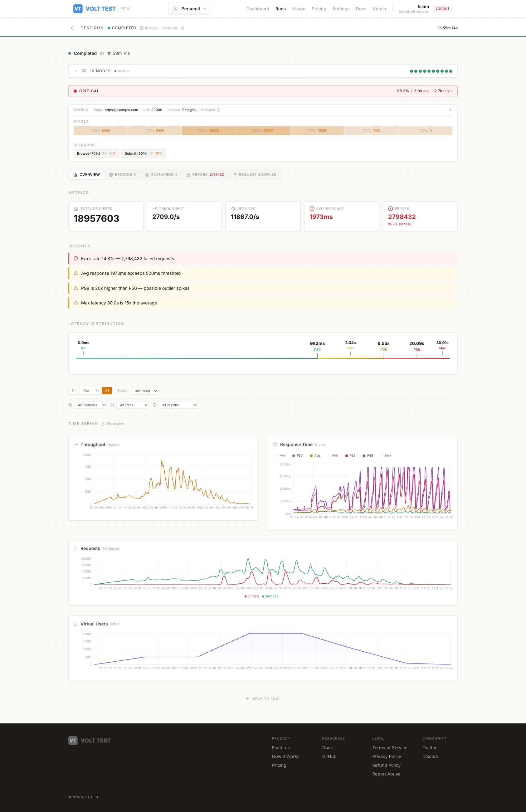Toggle Success series in Requests legend

pos(270,596)
